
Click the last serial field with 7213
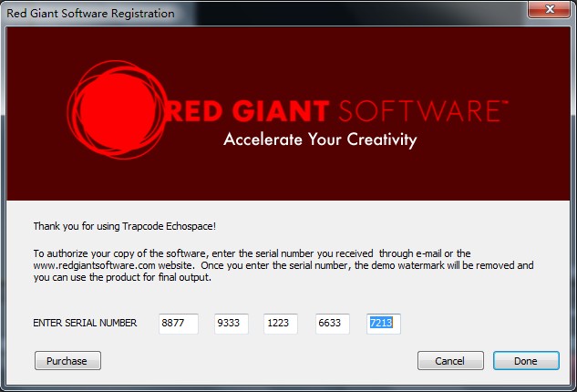[x=383, y=323]
